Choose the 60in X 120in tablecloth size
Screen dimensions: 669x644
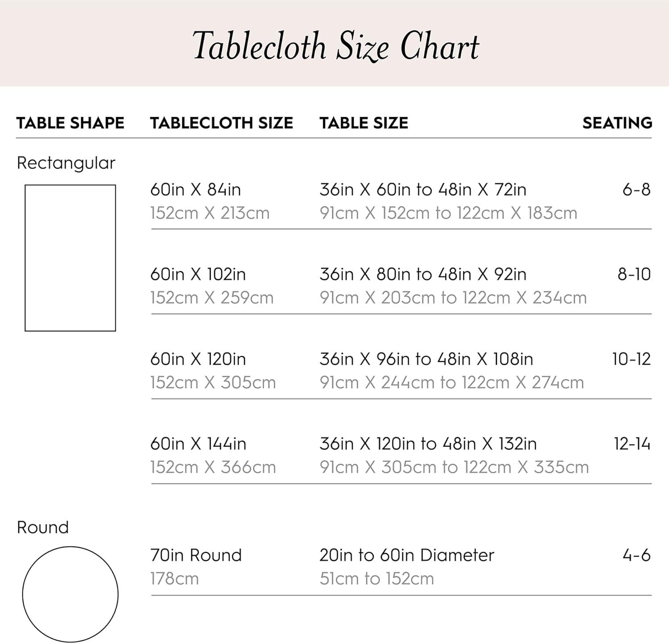pos(198,359)
